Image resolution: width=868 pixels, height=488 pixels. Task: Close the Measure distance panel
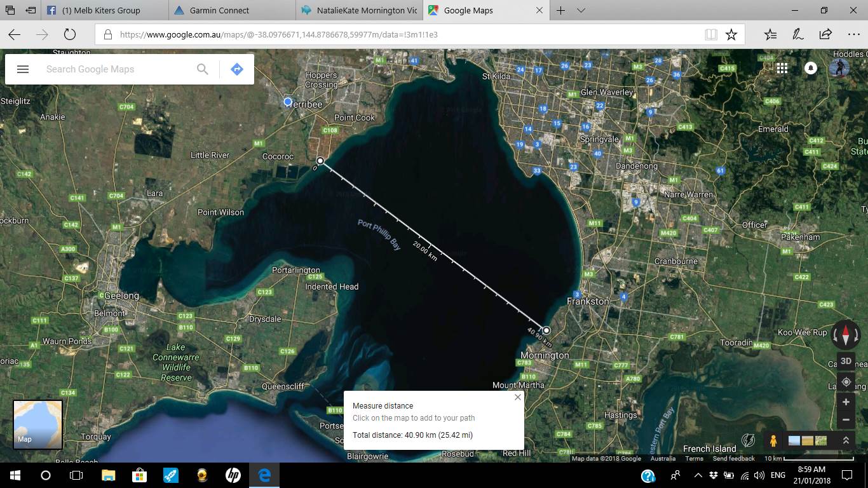tap(517, 397)
